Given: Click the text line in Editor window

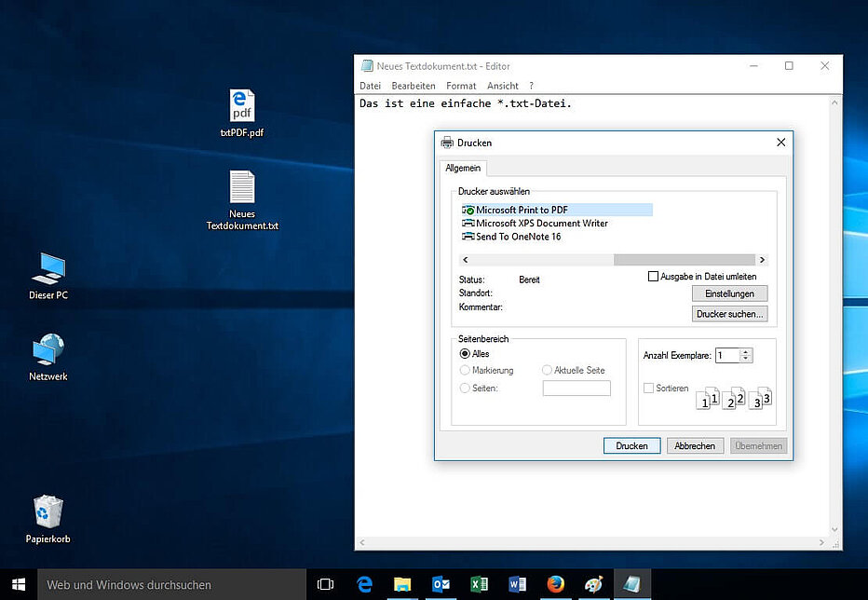Looking at the screenshot, I should 465,103.
